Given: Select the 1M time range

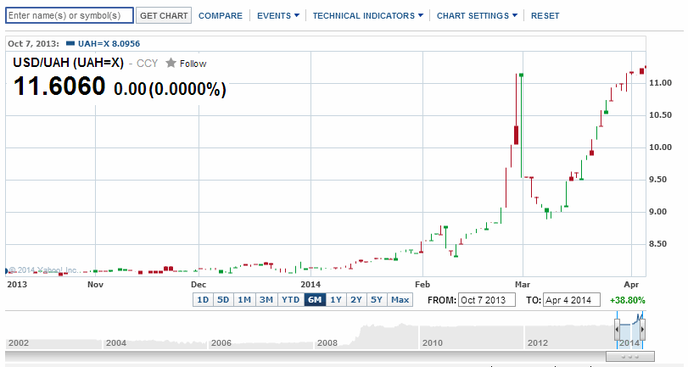Looking at the screenshot, I should coord(244,300).
